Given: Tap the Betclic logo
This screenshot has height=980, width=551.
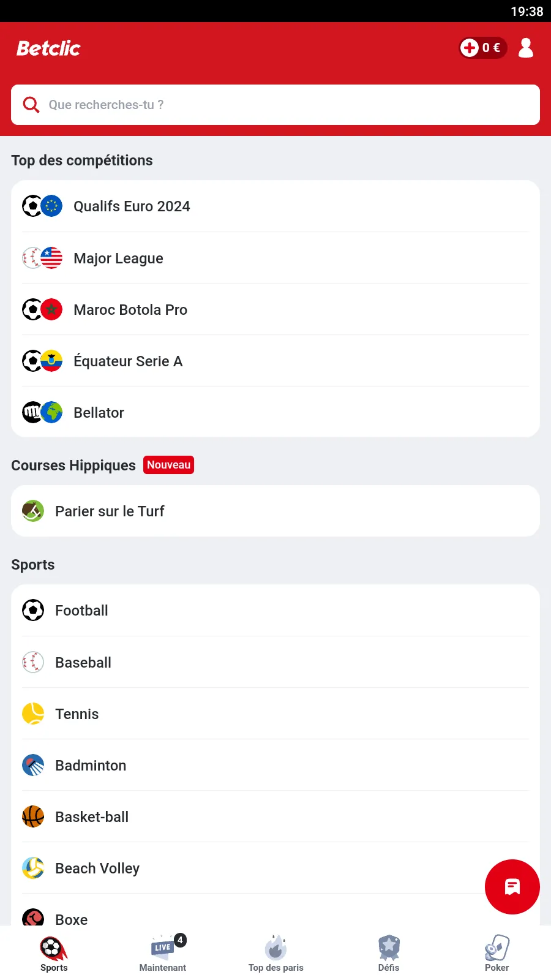Looking at the screenshot, I should point(48,48).
